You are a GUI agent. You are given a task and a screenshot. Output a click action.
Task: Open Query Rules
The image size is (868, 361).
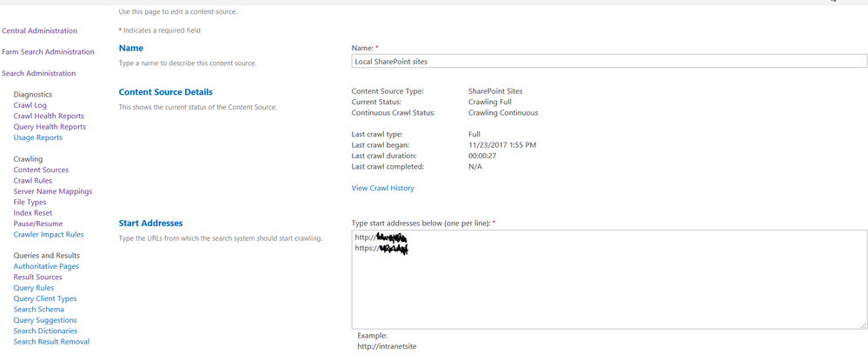pyautogui.click(x=34, y=288)
